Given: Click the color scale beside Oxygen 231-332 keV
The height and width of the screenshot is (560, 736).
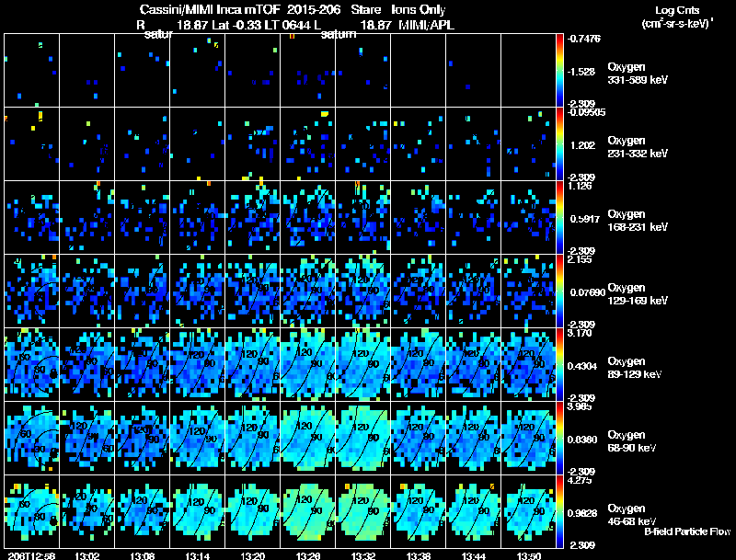Looking at the screenshot, I should pos(560,143).
